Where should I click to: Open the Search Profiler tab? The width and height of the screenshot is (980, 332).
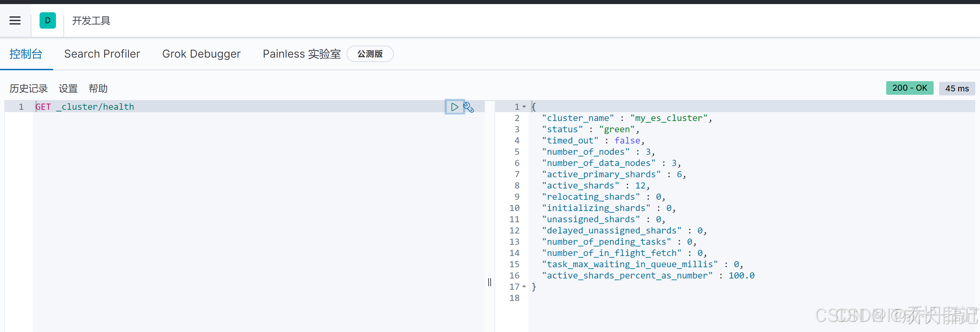coord(102,54)
